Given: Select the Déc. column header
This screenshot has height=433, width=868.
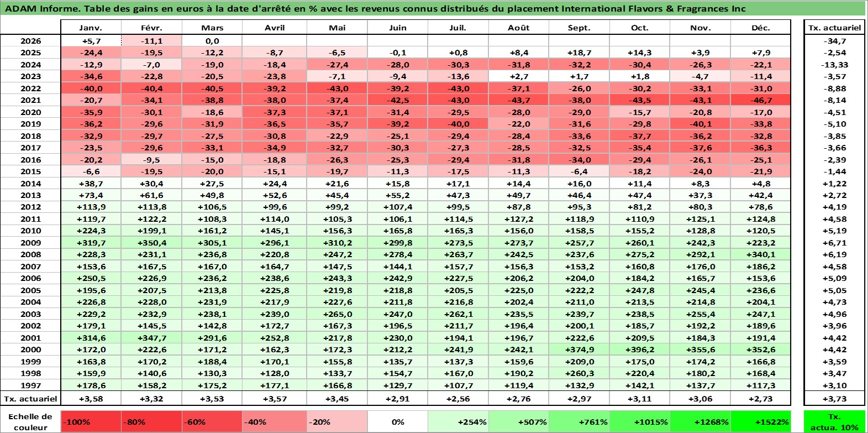Looking at the screenshot, I should point(760,28).
